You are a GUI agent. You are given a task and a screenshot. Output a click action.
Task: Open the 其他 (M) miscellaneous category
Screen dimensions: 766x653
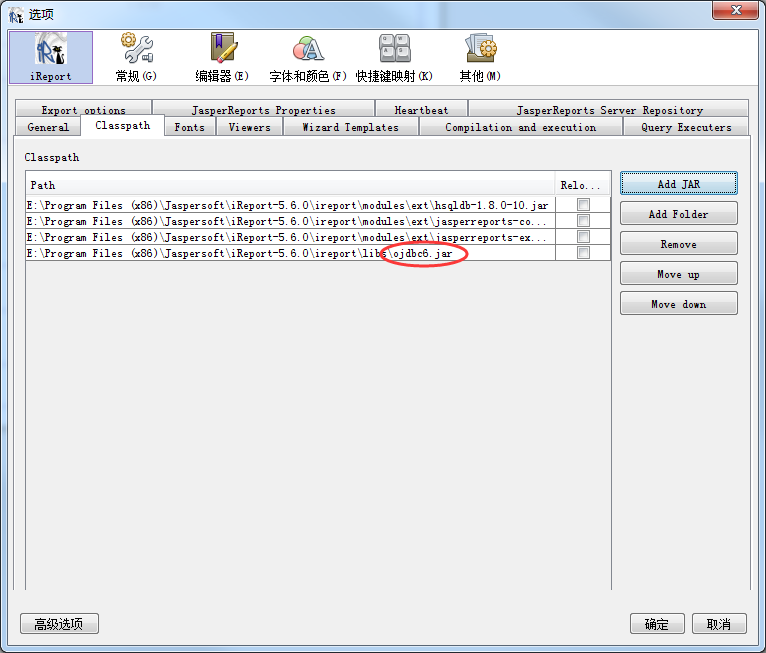point(480,57)
